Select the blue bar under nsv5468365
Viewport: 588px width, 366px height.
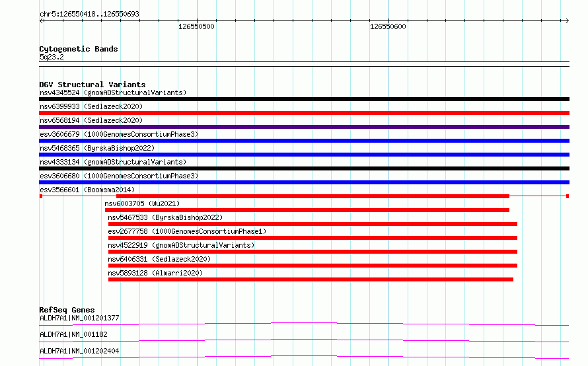304,155
